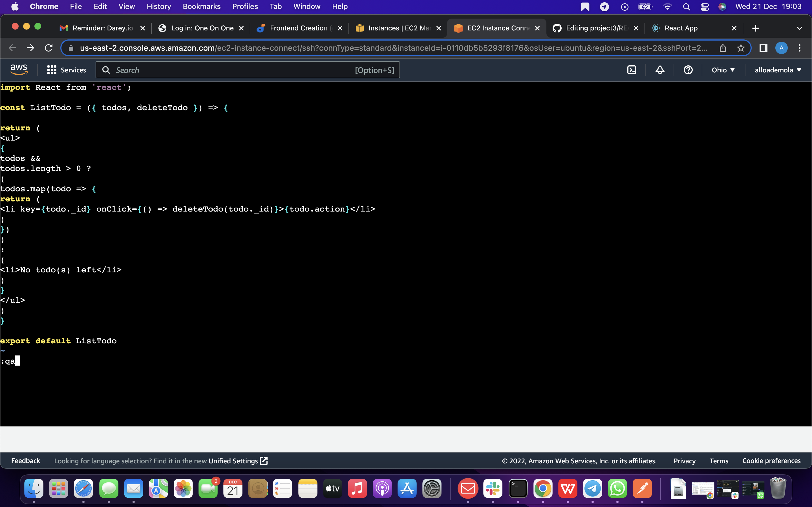This screenshot has width=812, height=507.
Task: Open the alloademola account menu
Action: pyautogui.click(x=777, y=70)
